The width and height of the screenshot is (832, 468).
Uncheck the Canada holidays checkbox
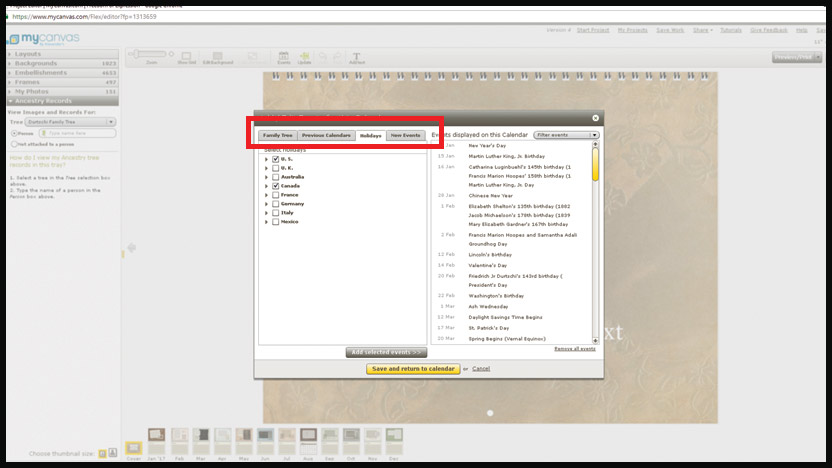[275, 186]
